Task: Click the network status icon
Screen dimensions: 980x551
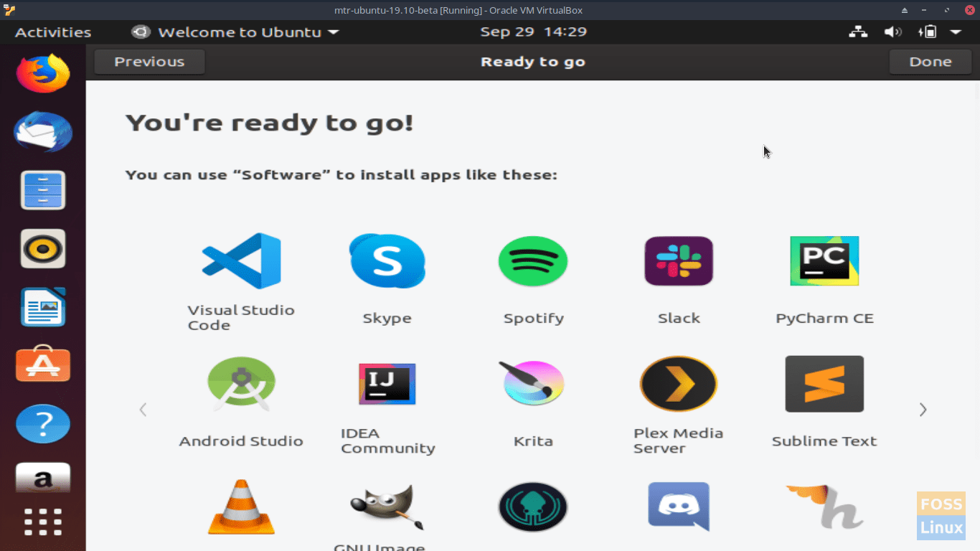Action: point(858,32)
